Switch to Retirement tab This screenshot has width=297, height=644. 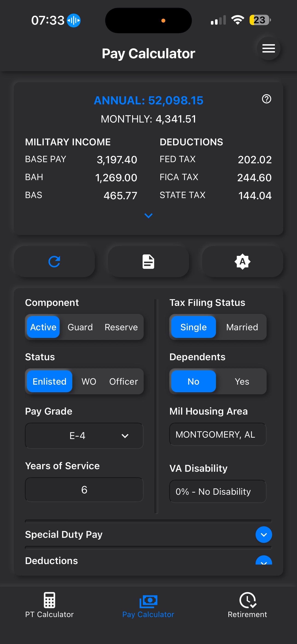pyautogui.click(x=247, y=605)
